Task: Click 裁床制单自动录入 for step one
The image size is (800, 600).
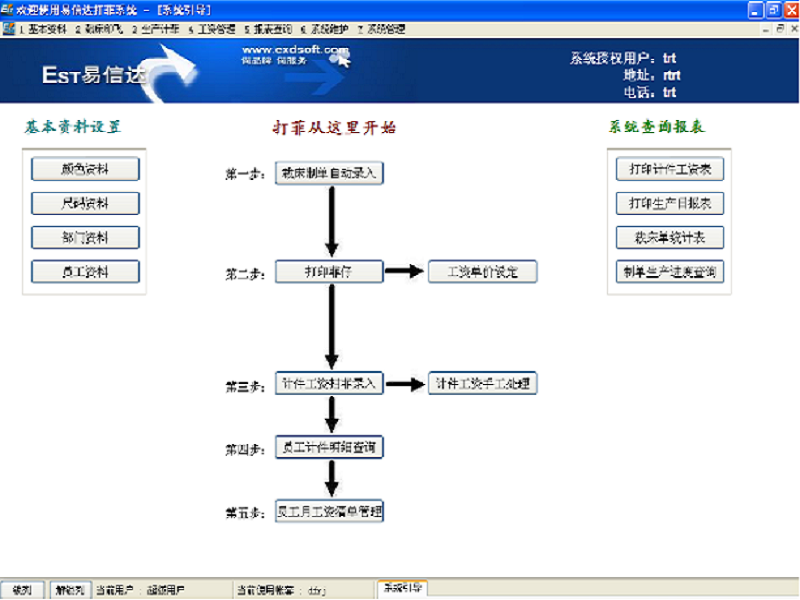Action: click(x=330, y=173)
